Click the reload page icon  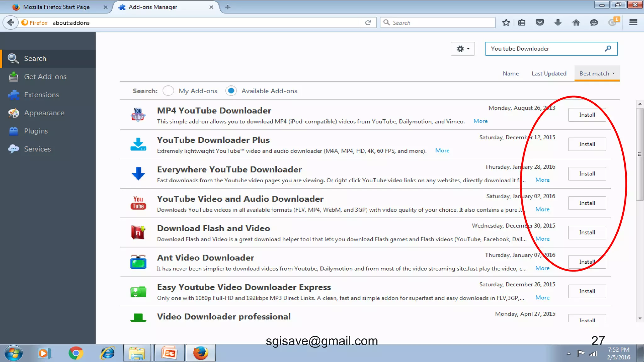[368, 23]
